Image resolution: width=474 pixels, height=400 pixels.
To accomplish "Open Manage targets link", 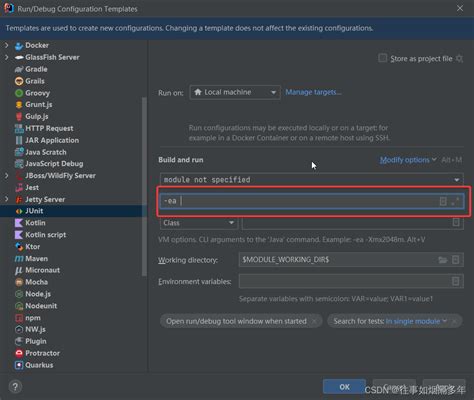I will tap(313, 92).
